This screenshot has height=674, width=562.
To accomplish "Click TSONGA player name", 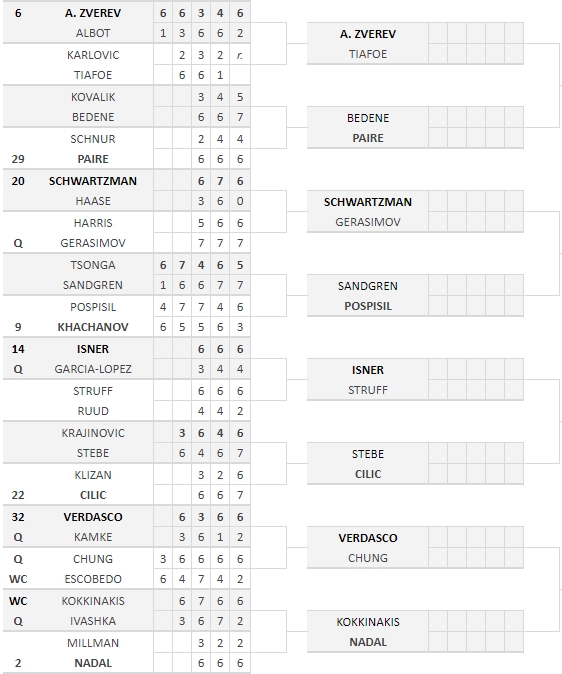I will click(93, 265).
